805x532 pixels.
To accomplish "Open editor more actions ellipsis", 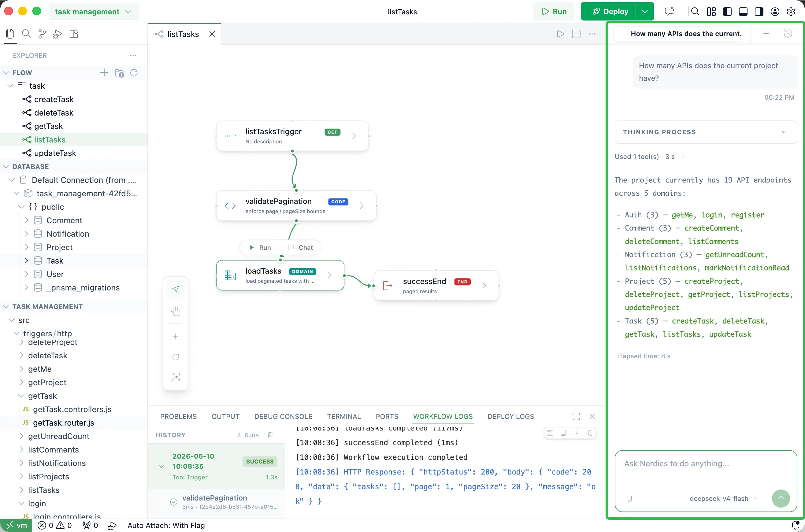I will pos(592,34).
